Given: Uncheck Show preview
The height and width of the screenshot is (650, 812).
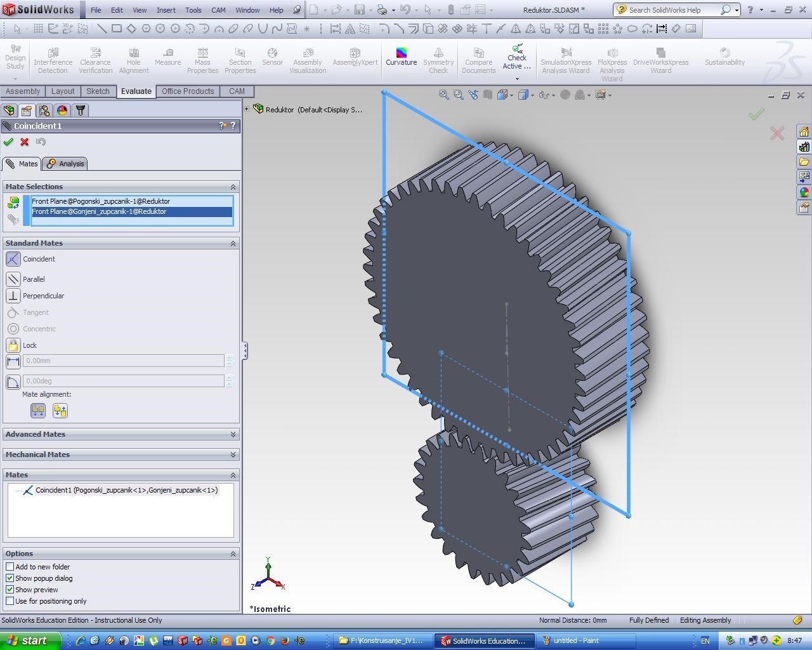Looking at the screenshot, I should coord(10,590).
